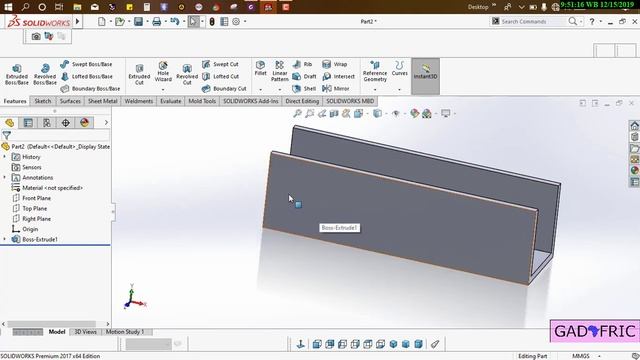Screen dimensions: 640x360
Task: Choose Boundary Boss/Base feature
Action: click(90, 89)
